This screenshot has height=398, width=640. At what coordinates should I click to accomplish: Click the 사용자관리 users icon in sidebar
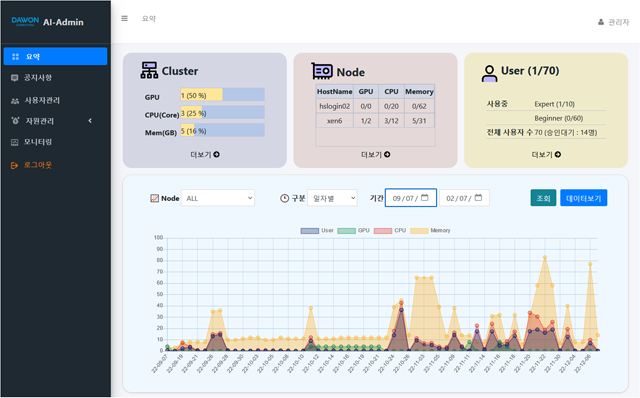15,100
